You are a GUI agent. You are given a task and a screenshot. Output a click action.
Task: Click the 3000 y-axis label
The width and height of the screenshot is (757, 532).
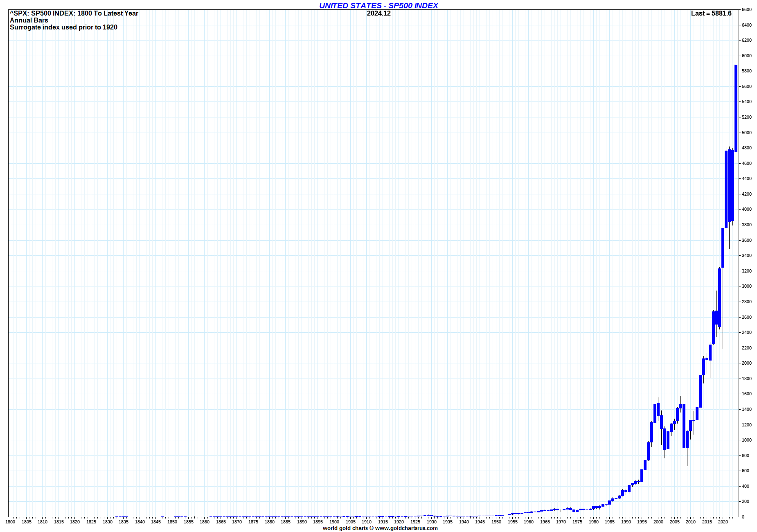(747, 286)
